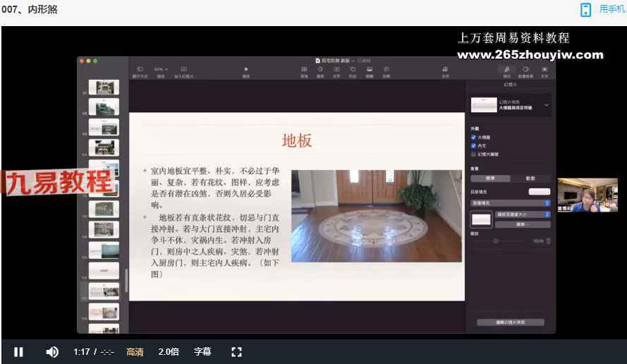
Task: Open the 52% zoom level dropdown
Action: [x=161, y=70]
